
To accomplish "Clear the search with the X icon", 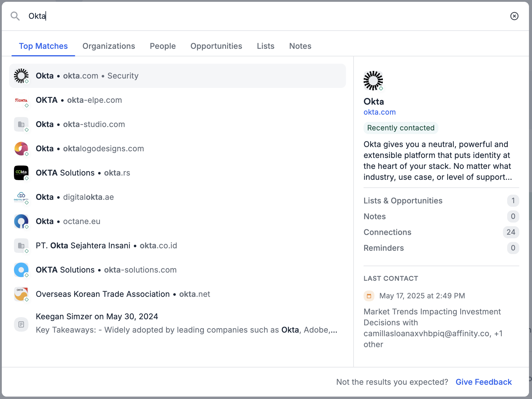I will 514,16.
